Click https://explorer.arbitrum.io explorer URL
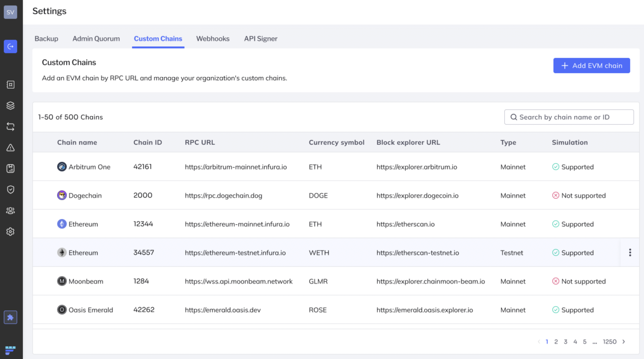644x359 pixels. [417, 167]
